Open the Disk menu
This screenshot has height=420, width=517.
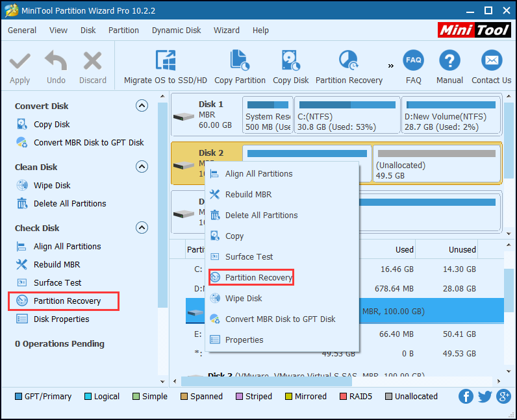(88, 31)
